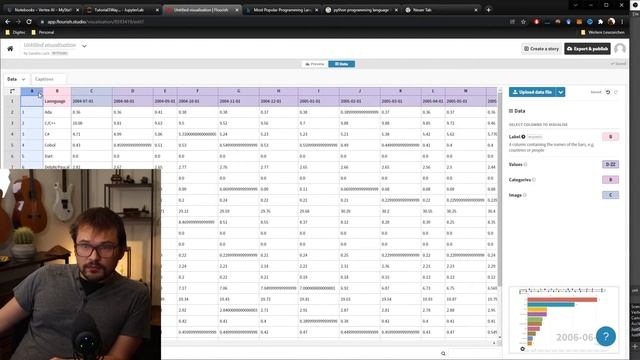
Task: Click the red extension icon in toolbar
Action: 536,22
